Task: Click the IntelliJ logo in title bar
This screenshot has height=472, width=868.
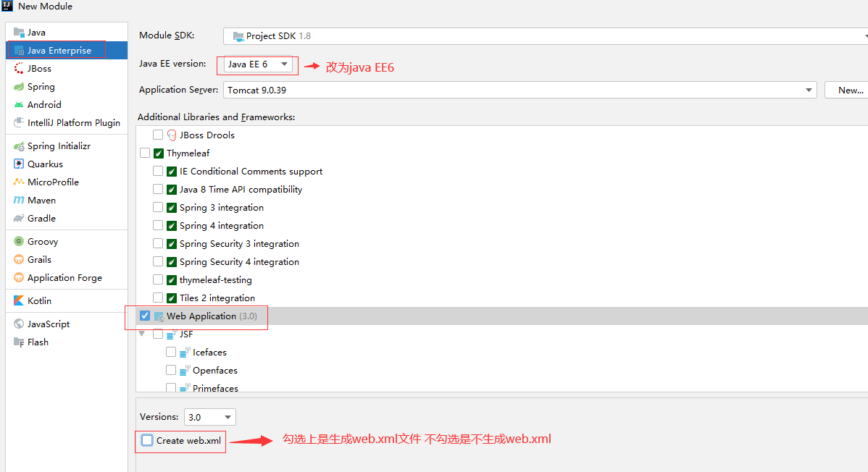Action: pos(7,6)
